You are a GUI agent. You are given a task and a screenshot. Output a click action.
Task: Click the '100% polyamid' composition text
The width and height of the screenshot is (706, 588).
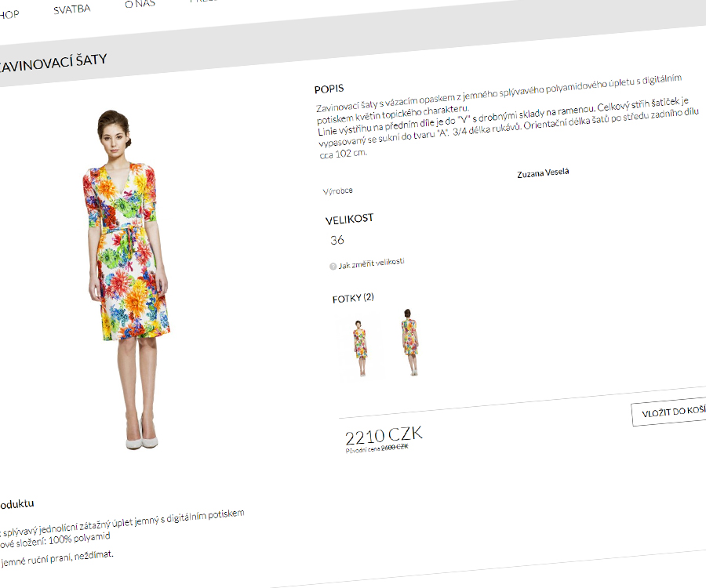[x=79, y=539]
